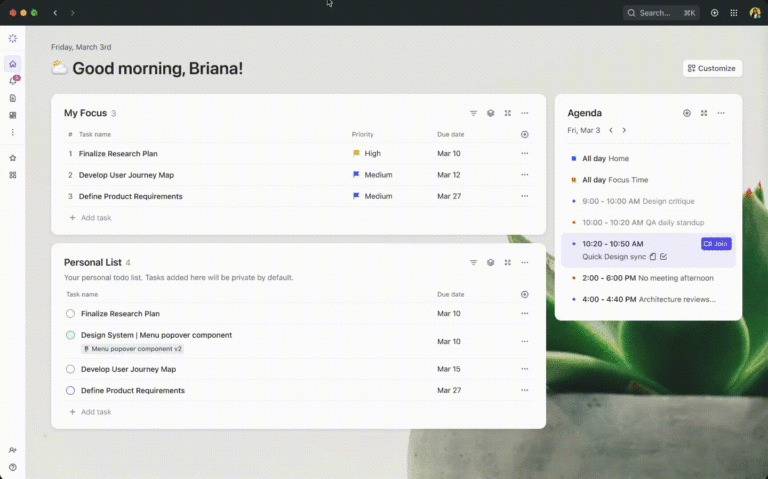Image resolution: width=768 pixels, height=479 pixels.
Task: Click the app logo at sidebar top
Action: 13,38
